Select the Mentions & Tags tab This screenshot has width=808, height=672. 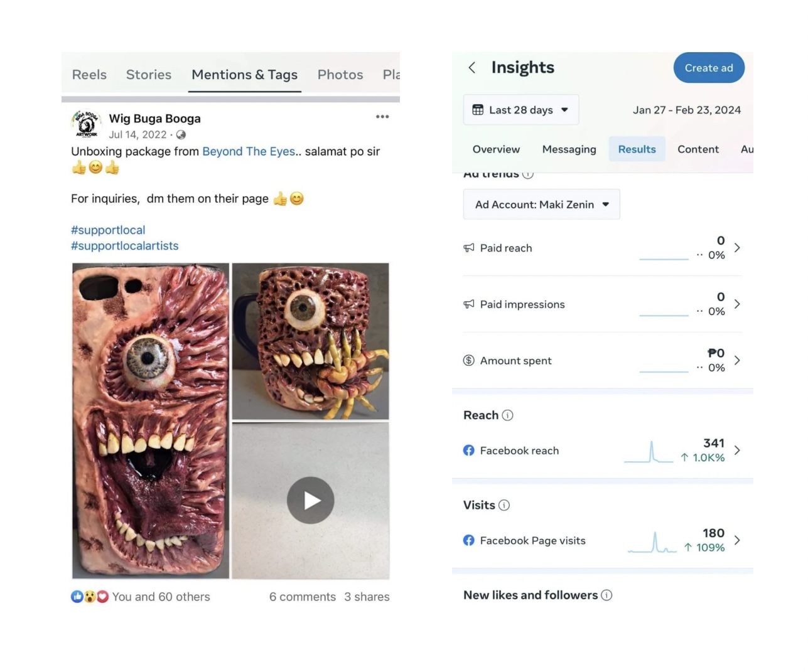click(x=245, y=75)
